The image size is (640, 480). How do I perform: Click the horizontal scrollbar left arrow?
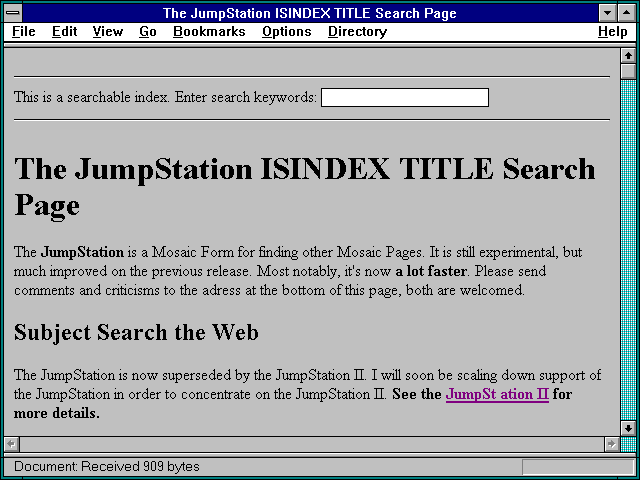(11, 444)
